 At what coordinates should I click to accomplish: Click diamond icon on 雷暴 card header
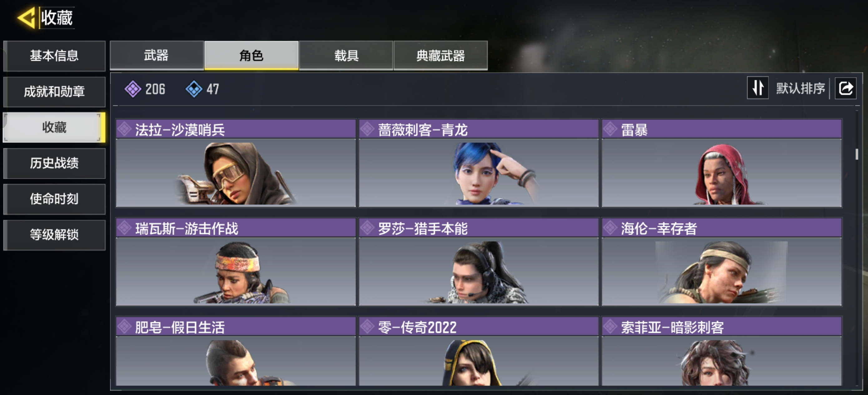610,129
